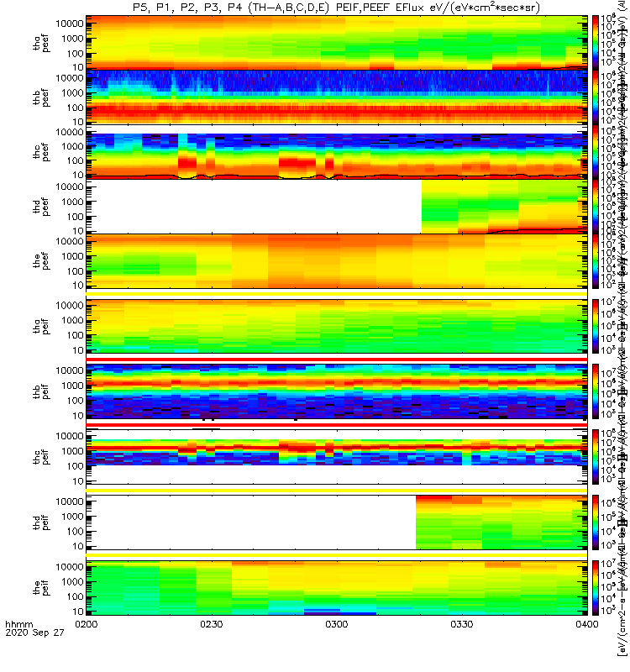Click the color bar beside thb peif panel
630x672 pixels.
(x=596, y=391)
